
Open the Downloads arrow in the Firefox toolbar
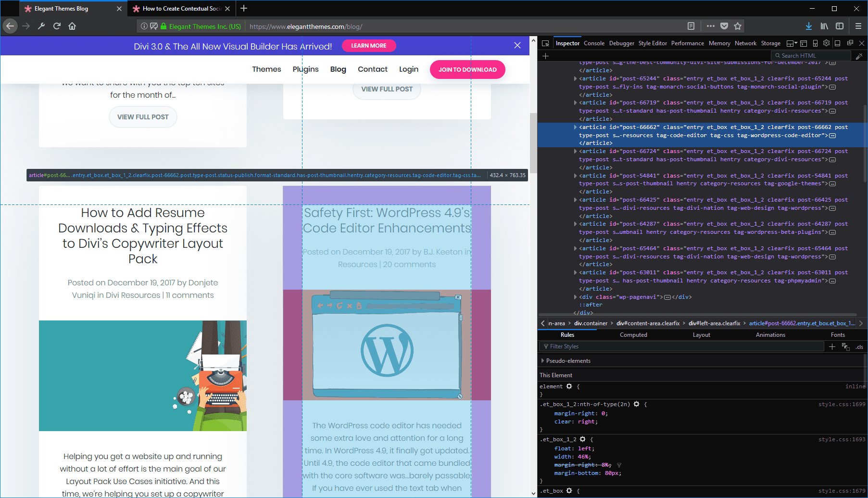point(808,26)
